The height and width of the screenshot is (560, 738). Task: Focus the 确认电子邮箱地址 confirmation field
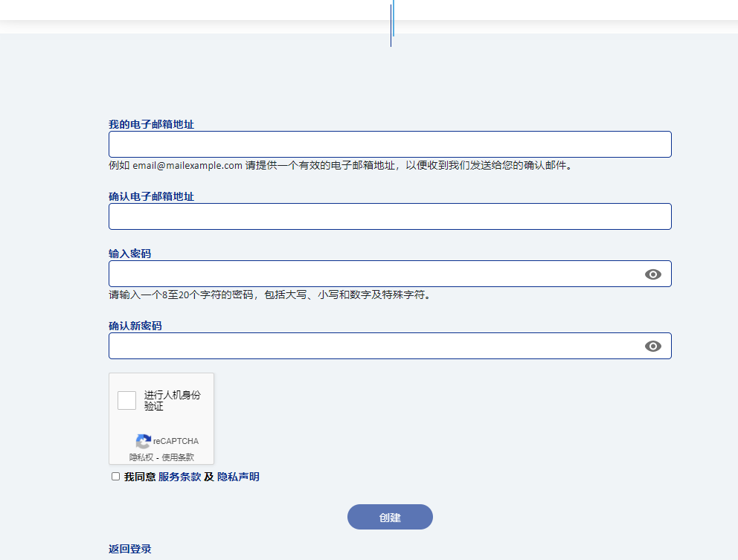[390, 216]
